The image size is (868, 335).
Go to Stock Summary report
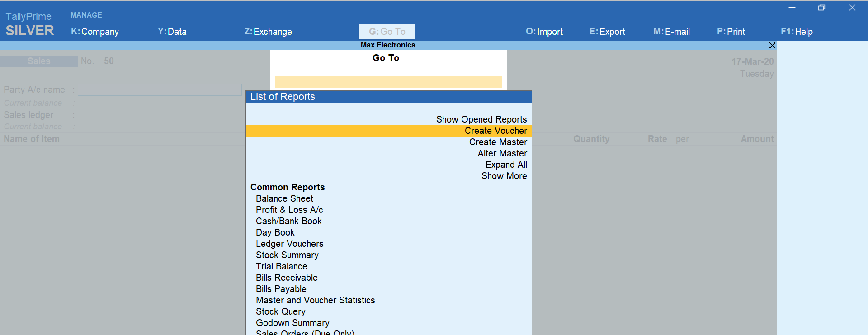[287, 255]
